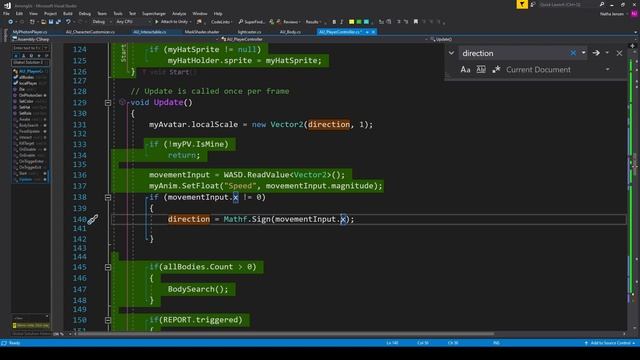640x360 pixels.
Task: Open the Project menu
Action: [50, 13]
